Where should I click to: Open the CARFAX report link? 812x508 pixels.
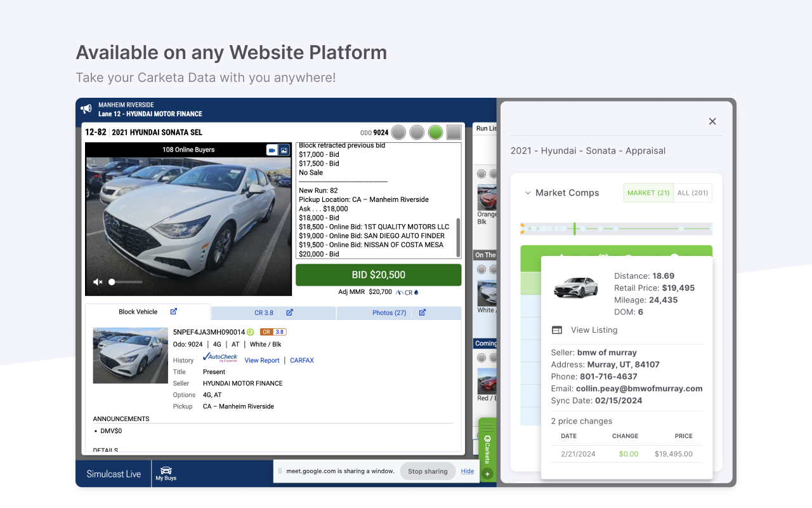point(302,360)
